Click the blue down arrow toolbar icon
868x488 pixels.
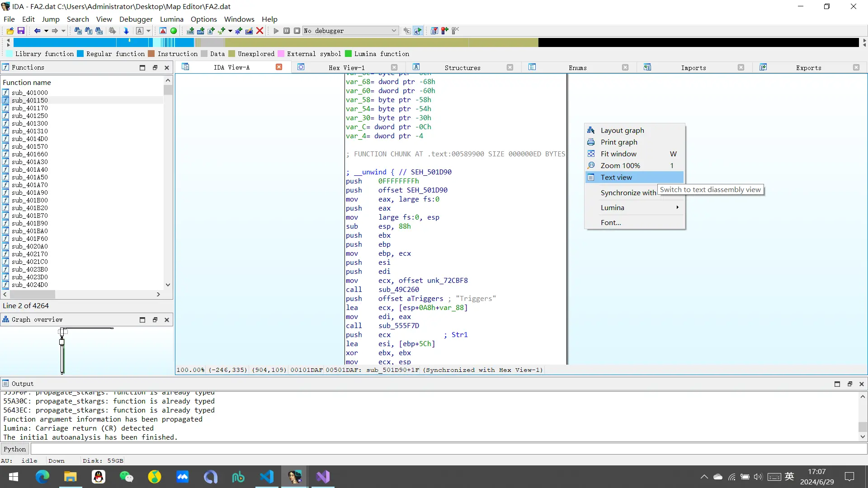126,31
